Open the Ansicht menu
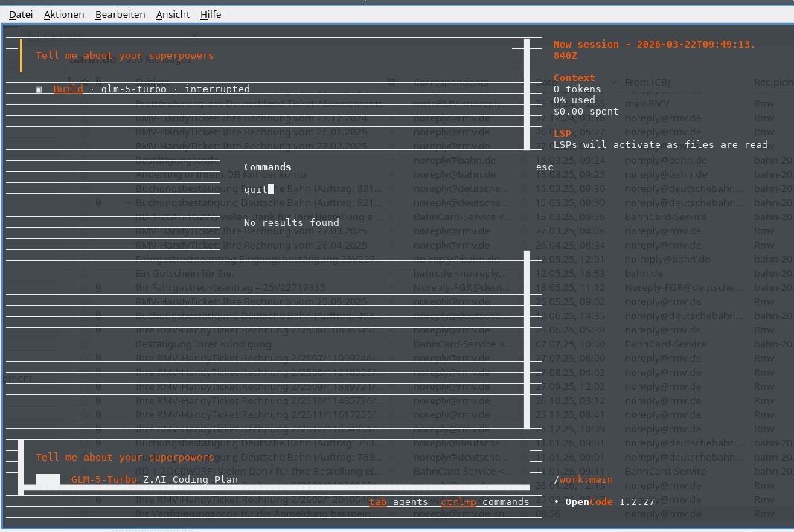This screenshot has height=532, width=794. (x=173, y=14)
